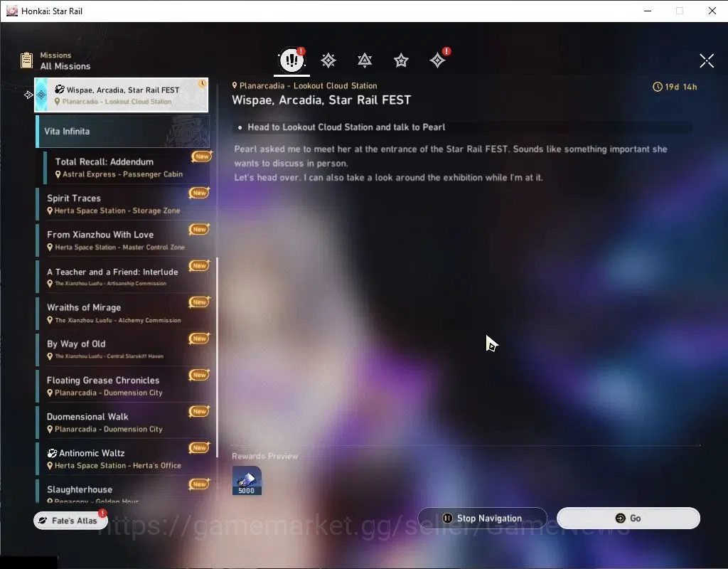
Task: Click New badge on By Way of Old
Action: tap(199, 338)
